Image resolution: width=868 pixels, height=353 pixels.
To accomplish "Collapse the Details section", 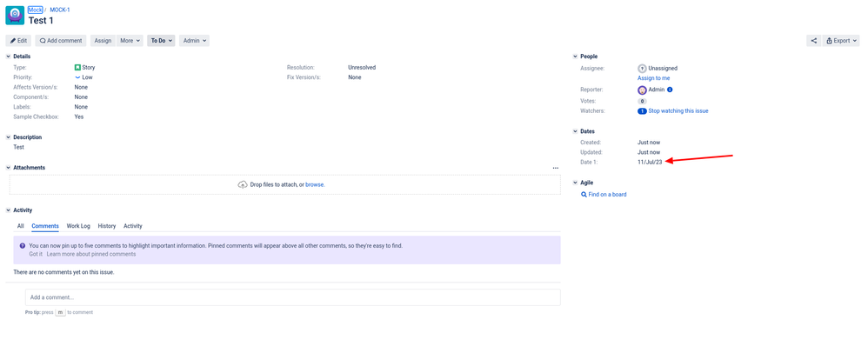I will click(x=9, y=57).
